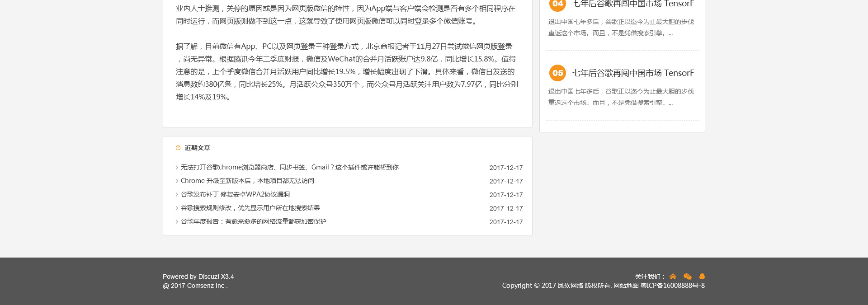Open the article title next to badge 05
This screenshot has width=868, height=305.
point(633,73)
